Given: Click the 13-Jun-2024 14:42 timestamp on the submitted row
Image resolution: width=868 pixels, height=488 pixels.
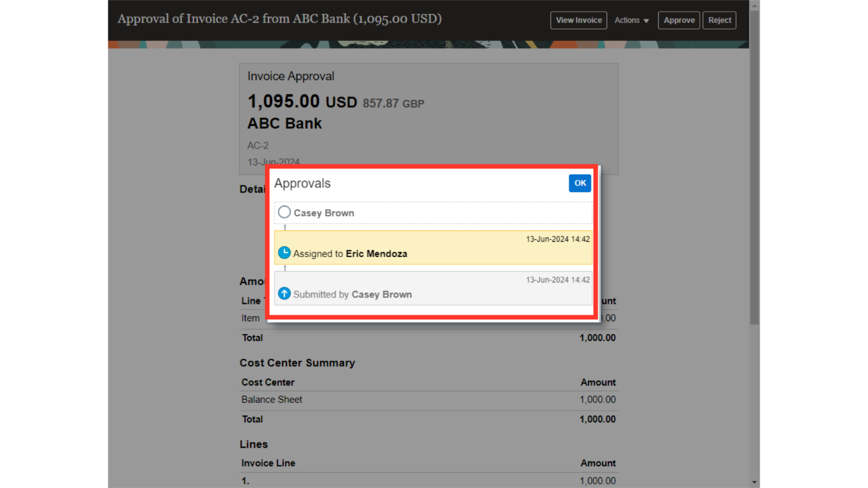Looking at the screenshot, I should pos(558,279).
